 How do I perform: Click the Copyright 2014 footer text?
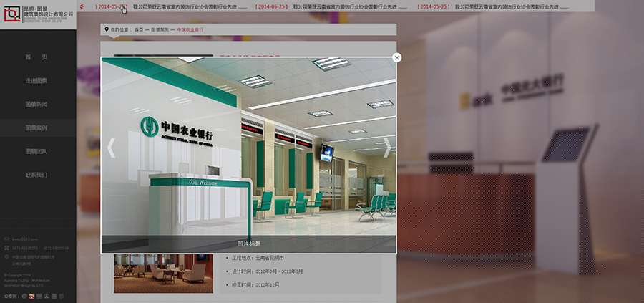pos(18,275)
